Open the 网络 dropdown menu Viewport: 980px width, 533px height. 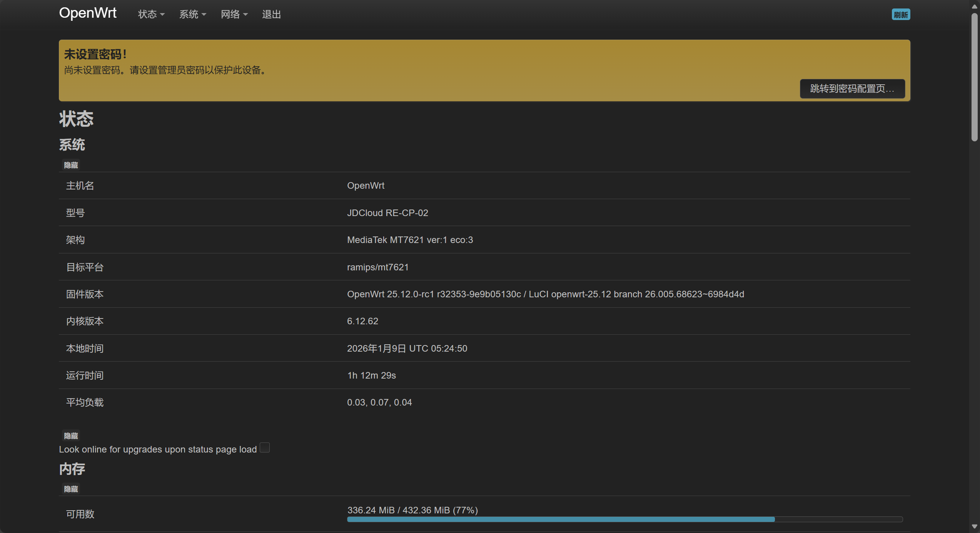[x=234, y=15]
